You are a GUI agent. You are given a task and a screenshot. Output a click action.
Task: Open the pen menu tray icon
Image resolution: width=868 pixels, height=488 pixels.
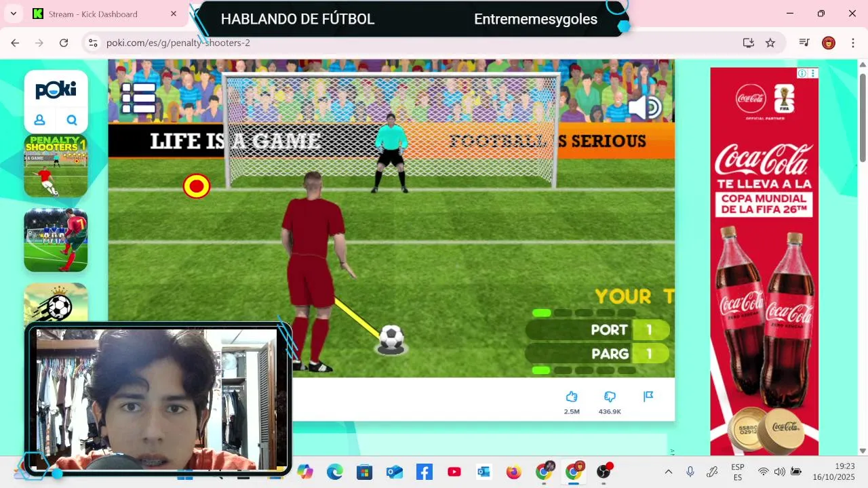point(712,472)
